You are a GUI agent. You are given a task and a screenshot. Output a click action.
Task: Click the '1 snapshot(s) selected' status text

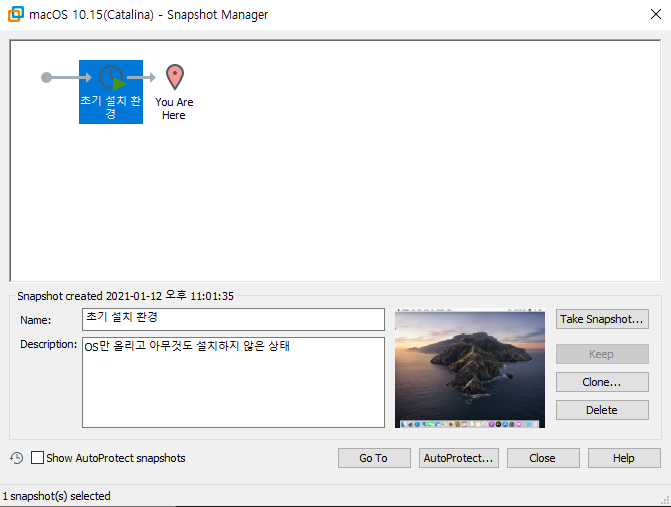[56, 496]
